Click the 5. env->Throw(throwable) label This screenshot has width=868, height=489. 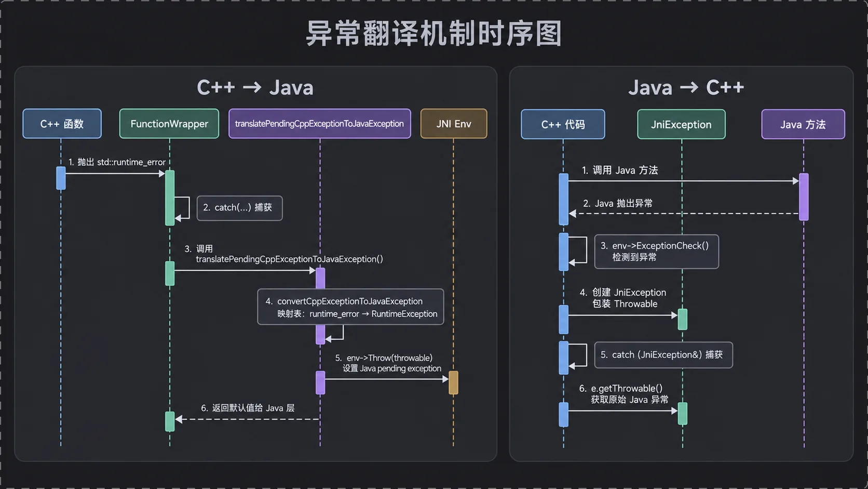click(388, 363)
